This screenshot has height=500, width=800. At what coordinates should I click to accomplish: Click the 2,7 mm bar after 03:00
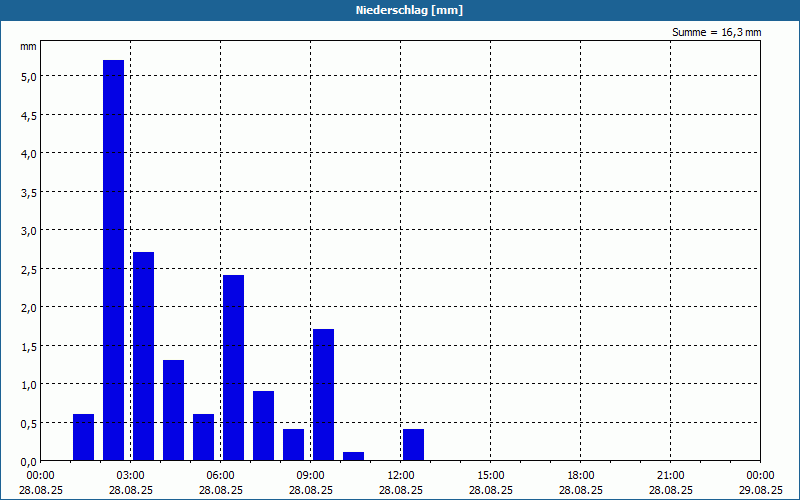(x=143, y=356)
